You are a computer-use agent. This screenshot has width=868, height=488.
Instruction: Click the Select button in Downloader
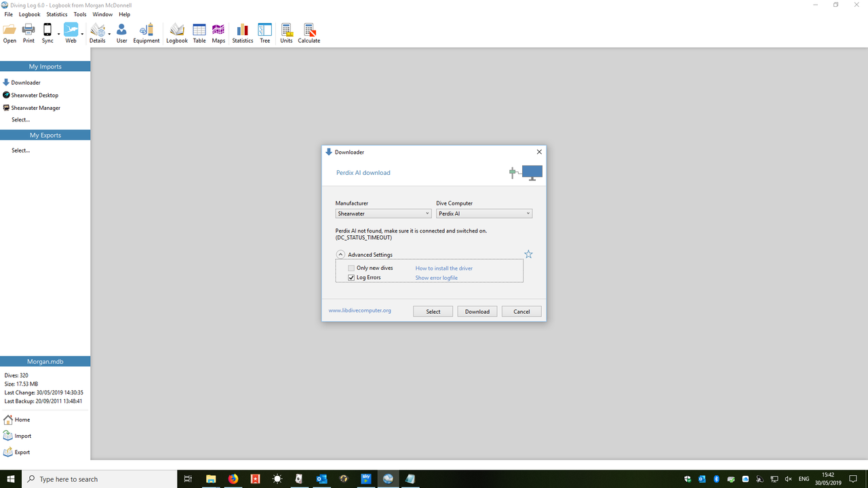click(x=433, y=312)
